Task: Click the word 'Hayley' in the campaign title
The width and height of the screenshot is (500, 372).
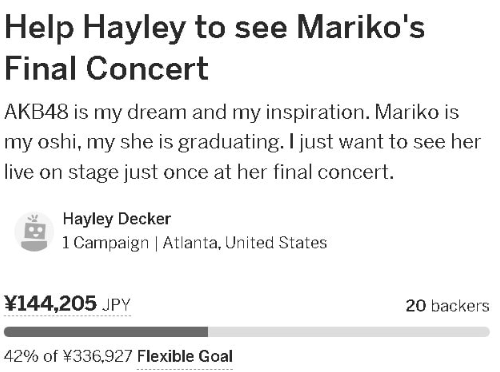Action: [135, 29]
